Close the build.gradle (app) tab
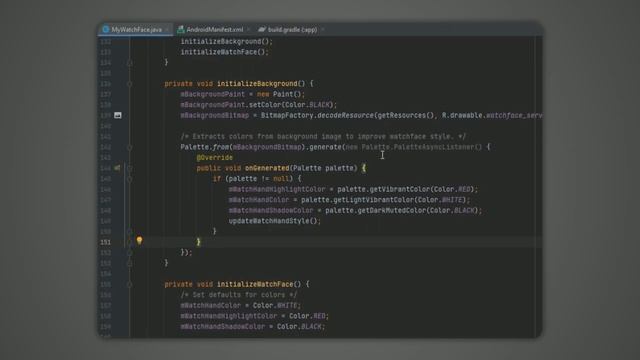Screen dimensions: 640x360 pyautogui.click(x=322, y=29)
